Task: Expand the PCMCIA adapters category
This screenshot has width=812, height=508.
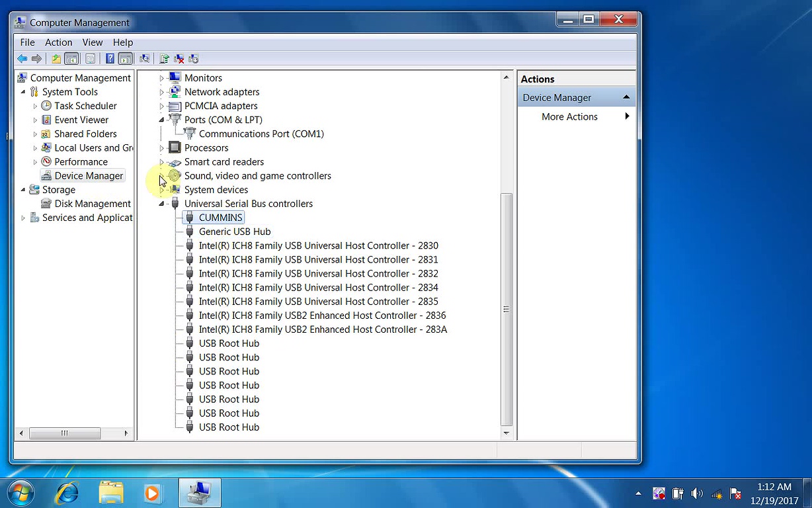Action: (161, 106)
